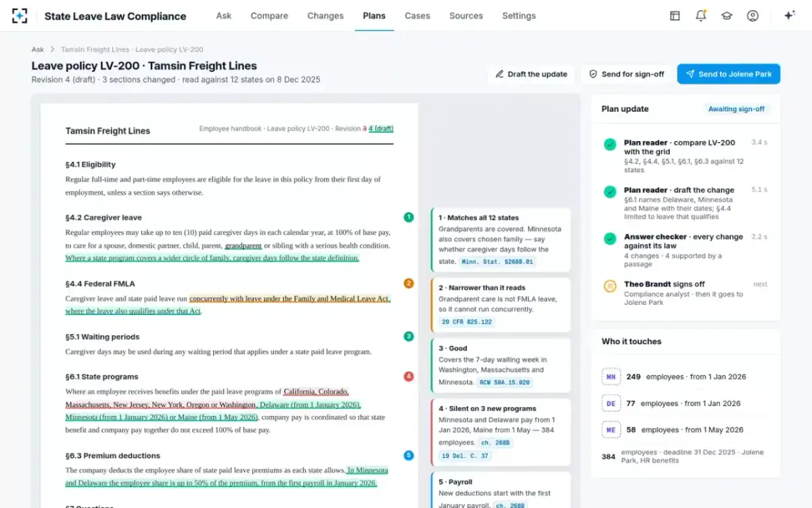Click the §4.1 Eligibility heading
The image size is (812, 508).
tap(91, 164)
